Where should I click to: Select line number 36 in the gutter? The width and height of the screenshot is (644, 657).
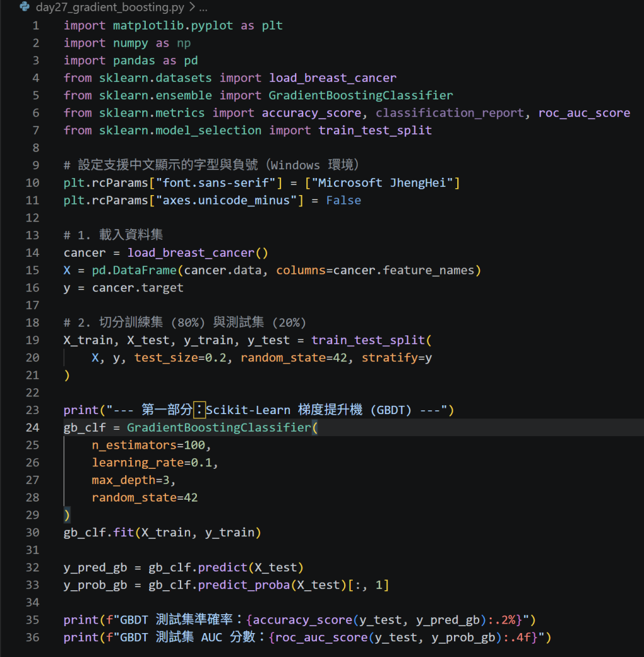tap(32, 637)
